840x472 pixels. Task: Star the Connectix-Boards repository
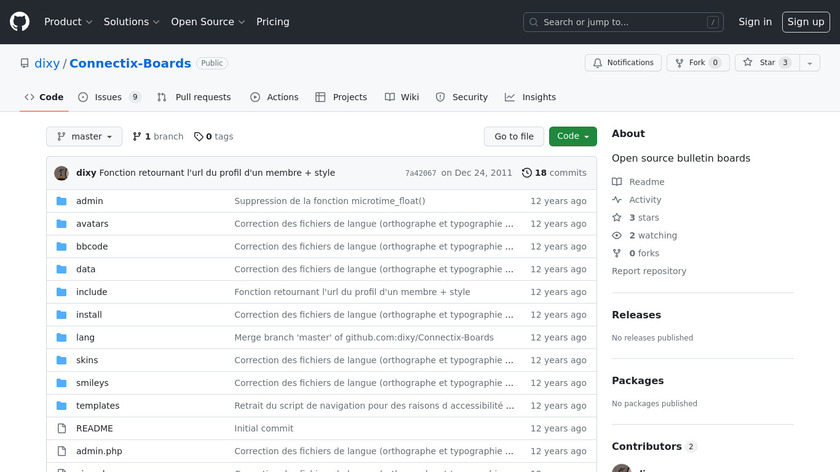[x=759, y=63]
